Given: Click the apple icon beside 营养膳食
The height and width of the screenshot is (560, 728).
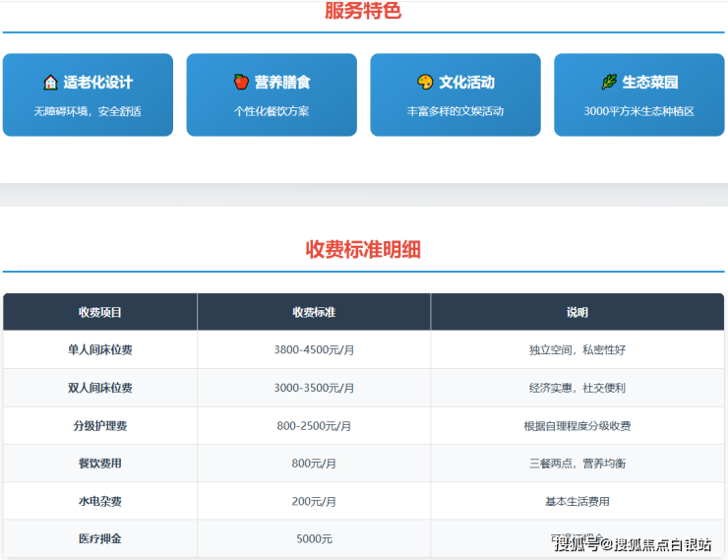Looking at the screenshot, I should 241,83.
